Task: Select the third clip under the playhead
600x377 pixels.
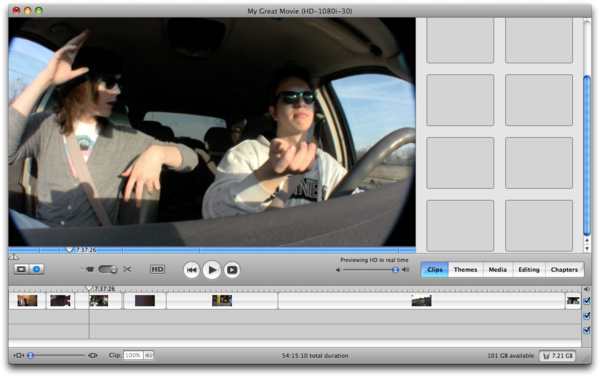Action: (99, 301)
